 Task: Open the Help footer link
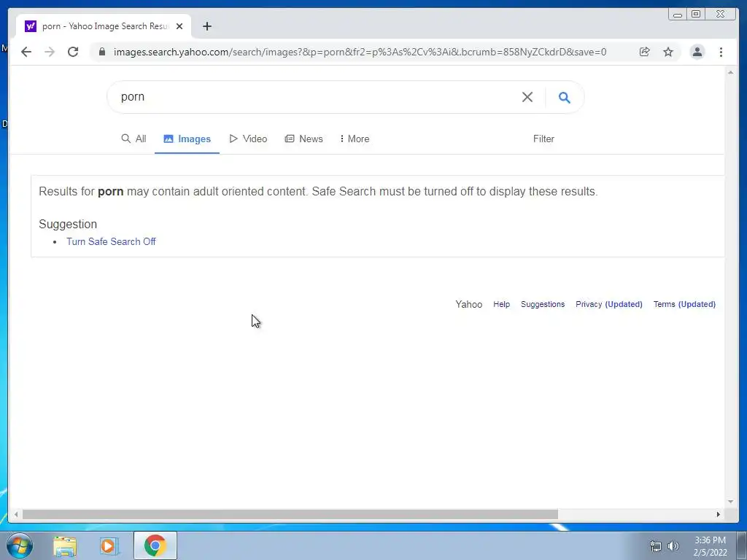501,304
